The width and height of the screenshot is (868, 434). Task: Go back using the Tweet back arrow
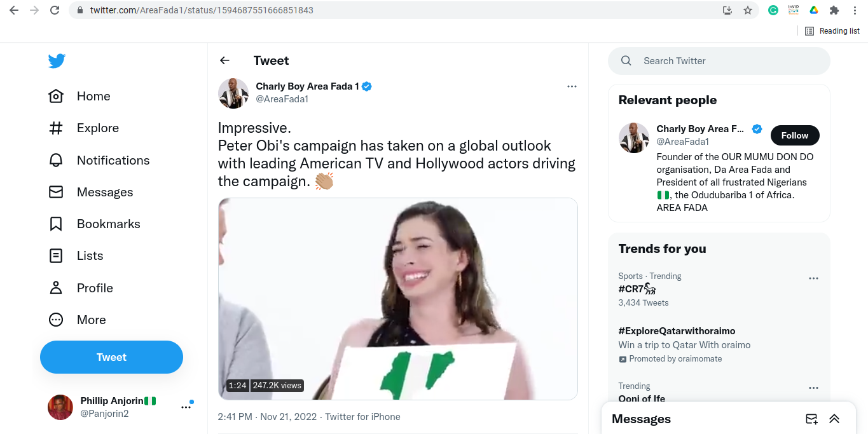(224, 60)
